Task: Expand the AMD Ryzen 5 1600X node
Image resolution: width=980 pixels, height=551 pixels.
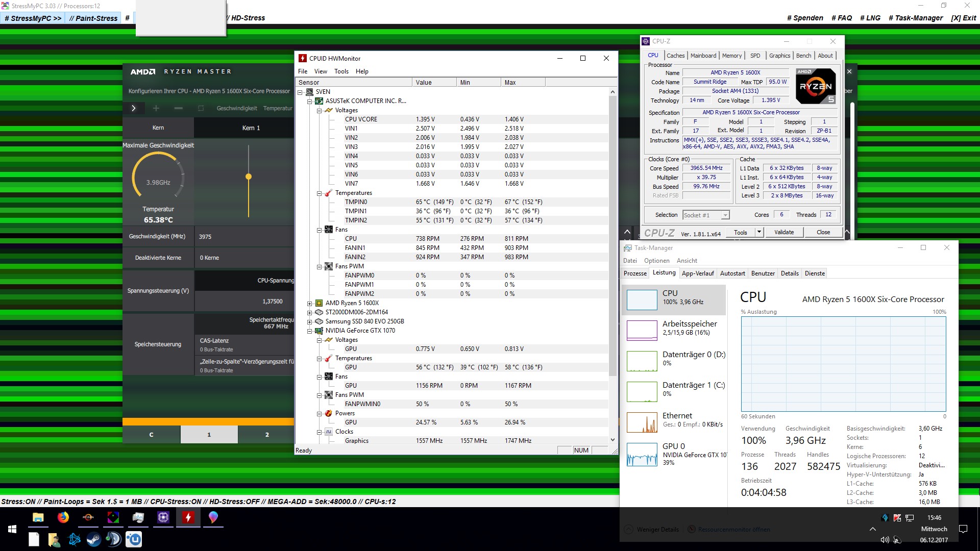Action: 309,304
